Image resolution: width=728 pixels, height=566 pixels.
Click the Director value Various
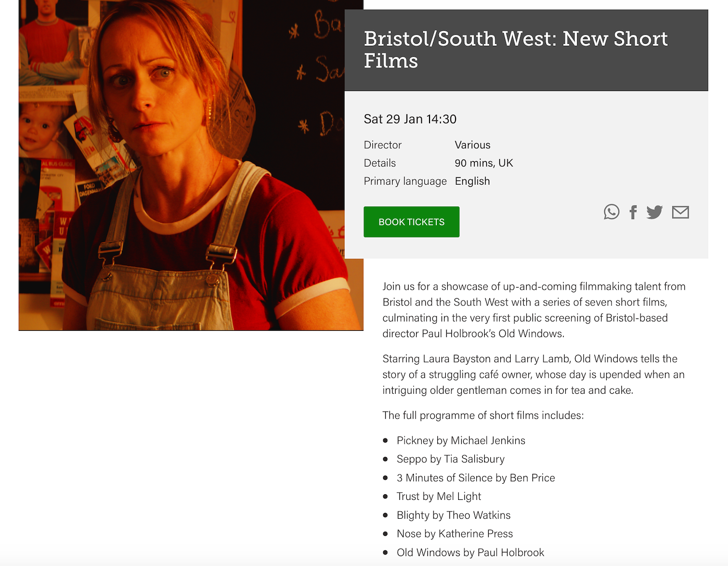(x=472, y=145)
